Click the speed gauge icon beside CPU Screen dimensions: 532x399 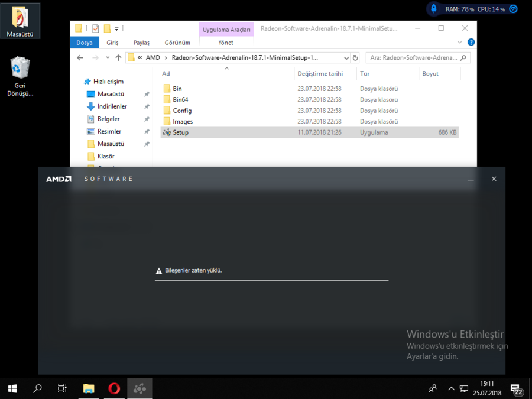pos(513,9)
